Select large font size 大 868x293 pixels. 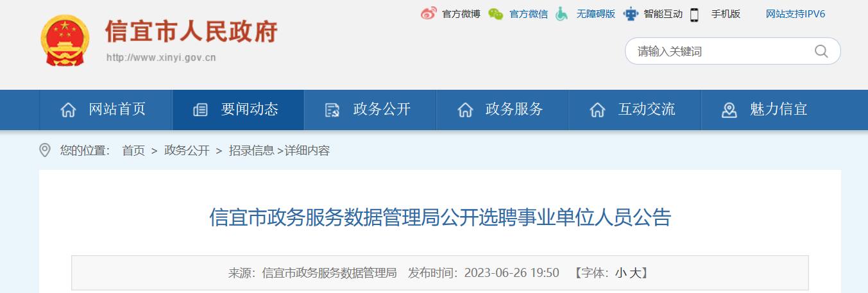[634, 273]
